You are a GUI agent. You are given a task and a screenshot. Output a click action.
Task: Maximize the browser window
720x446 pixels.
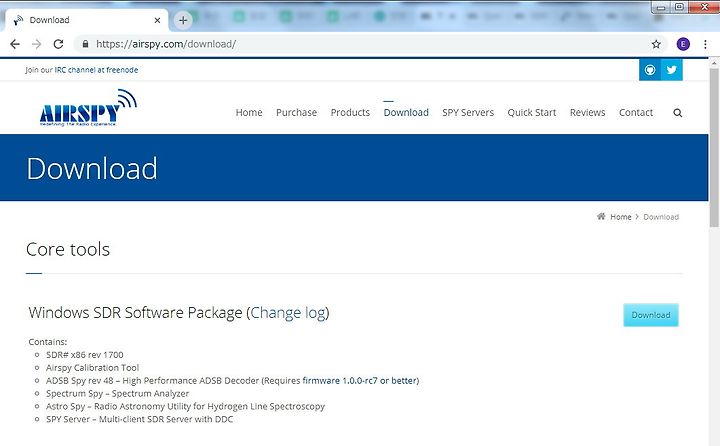680,7
